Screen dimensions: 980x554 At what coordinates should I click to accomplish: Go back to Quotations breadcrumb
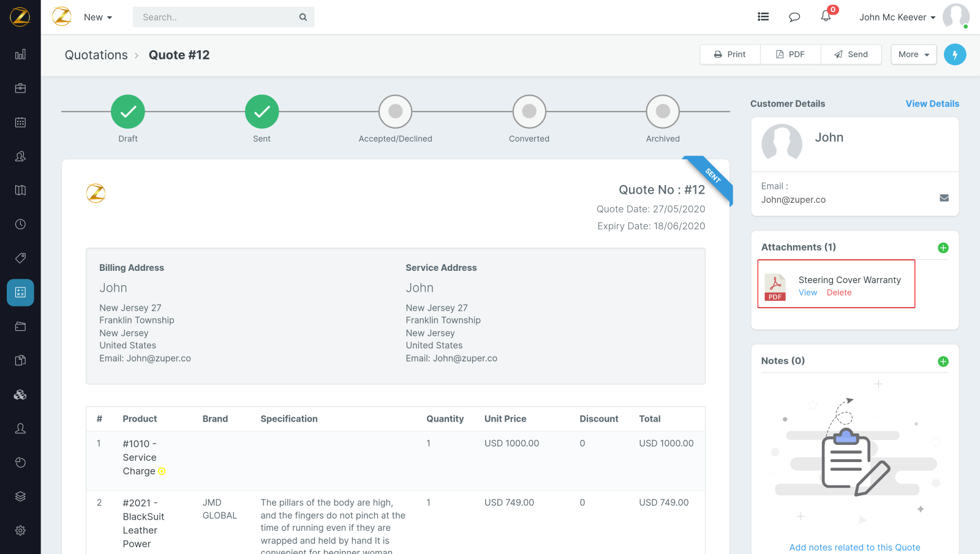[96, 55]
